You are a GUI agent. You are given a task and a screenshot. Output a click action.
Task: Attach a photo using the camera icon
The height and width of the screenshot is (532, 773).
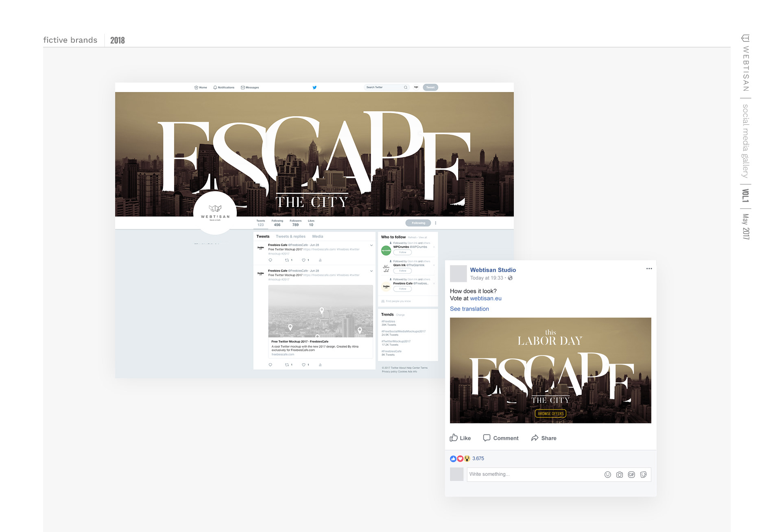coord(619,475)
